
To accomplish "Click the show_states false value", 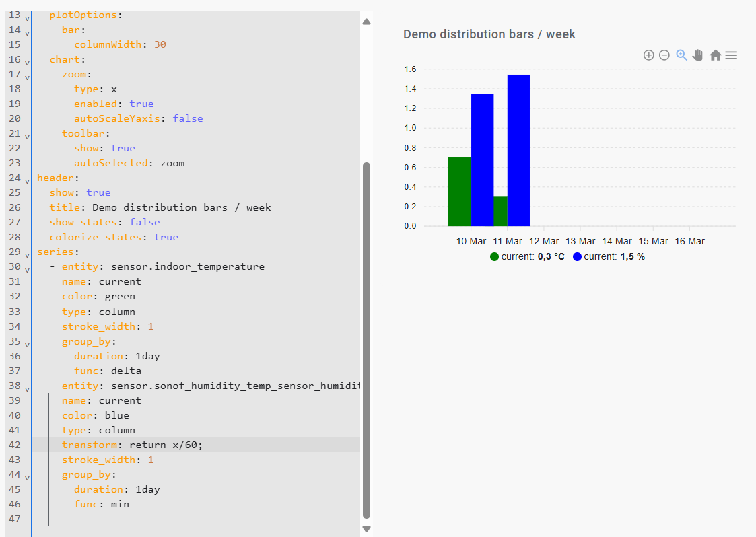I will click(145, 222).
